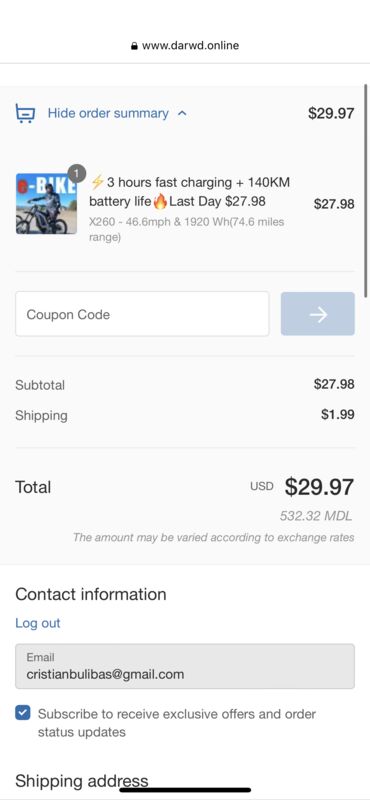
Task: Click the Log out link
Action: [x=38, y=623]
